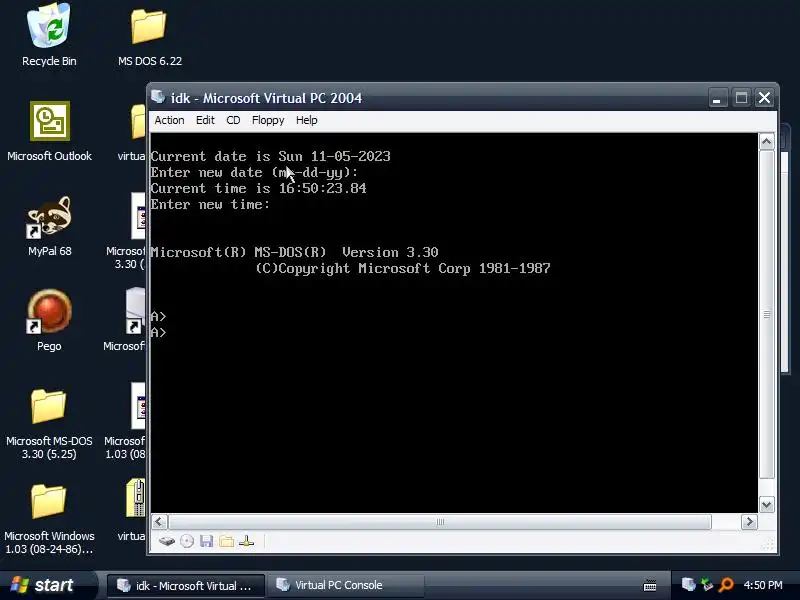Close the idk Virtual PC window
This screenshot has height=600, width=800.
tap(764, 97)
